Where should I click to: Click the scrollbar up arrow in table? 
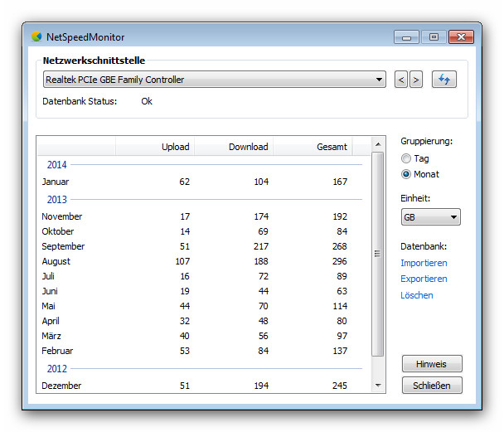coord(378,144)
